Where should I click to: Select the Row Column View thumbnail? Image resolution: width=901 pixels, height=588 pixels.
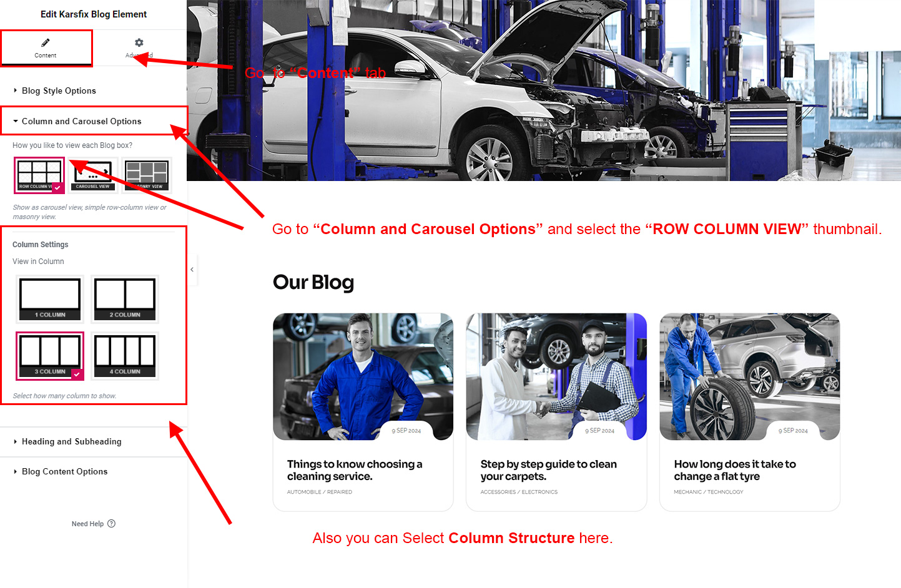[x=39, y=175]
